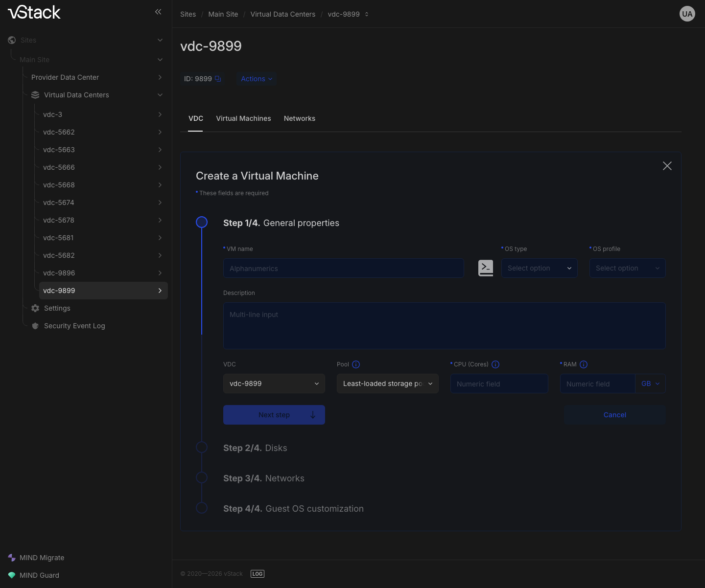Image resolution: width=705 pixels, height=588 pixels.
Task: Show Pool info tooltip icon
Action: tap(356, 364)
